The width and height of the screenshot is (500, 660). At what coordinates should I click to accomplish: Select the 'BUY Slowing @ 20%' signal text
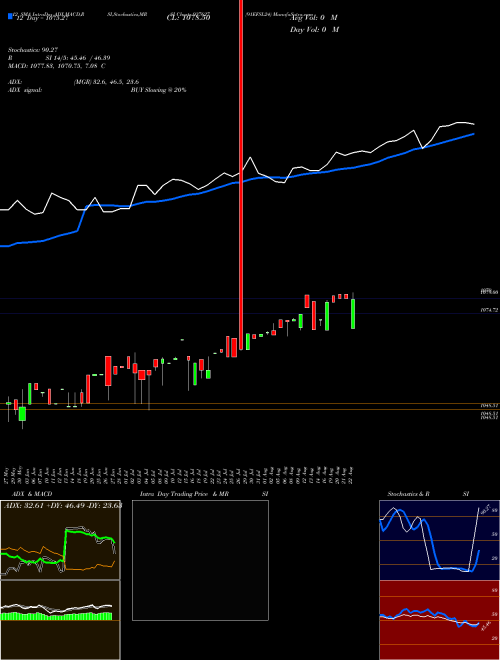click(159, 90)
